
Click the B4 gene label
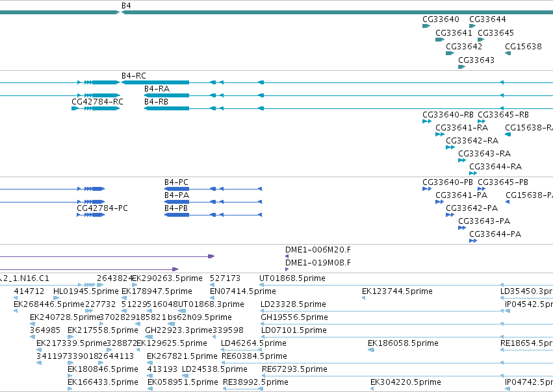point(126,6)
